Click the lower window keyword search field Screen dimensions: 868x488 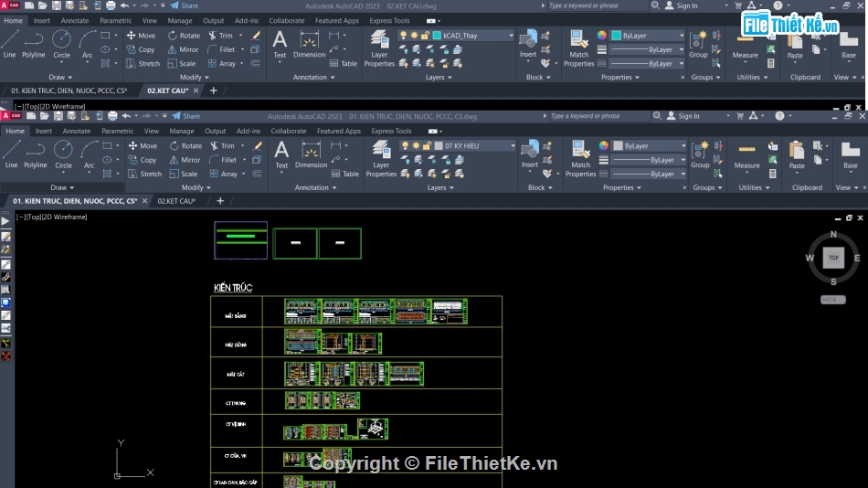(x=598, y=116)
